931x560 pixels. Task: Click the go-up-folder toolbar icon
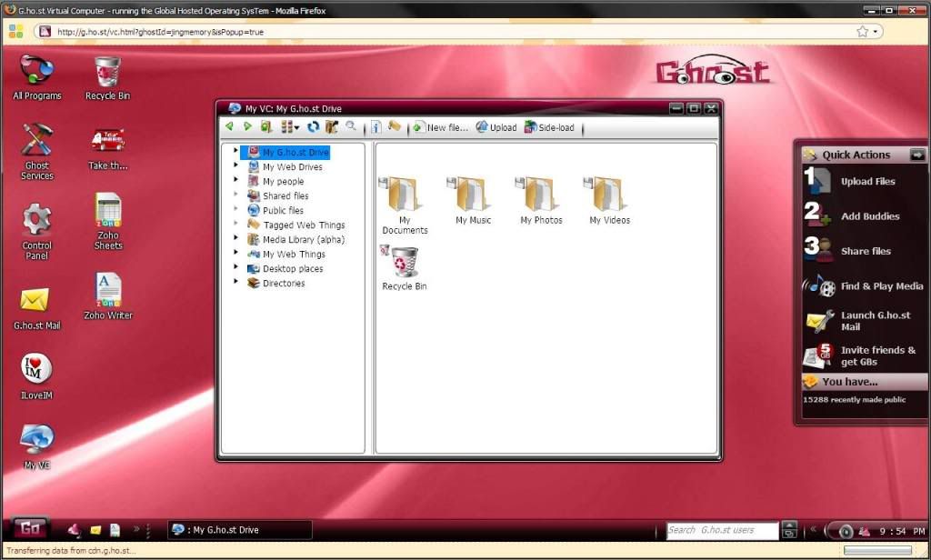266,126
